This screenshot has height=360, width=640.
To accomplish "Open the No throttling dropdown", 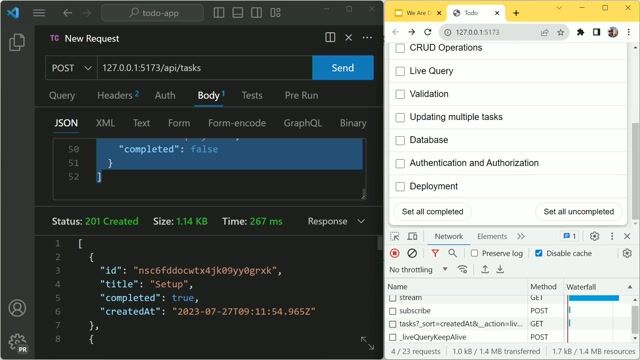I will (x=418, y=269).
